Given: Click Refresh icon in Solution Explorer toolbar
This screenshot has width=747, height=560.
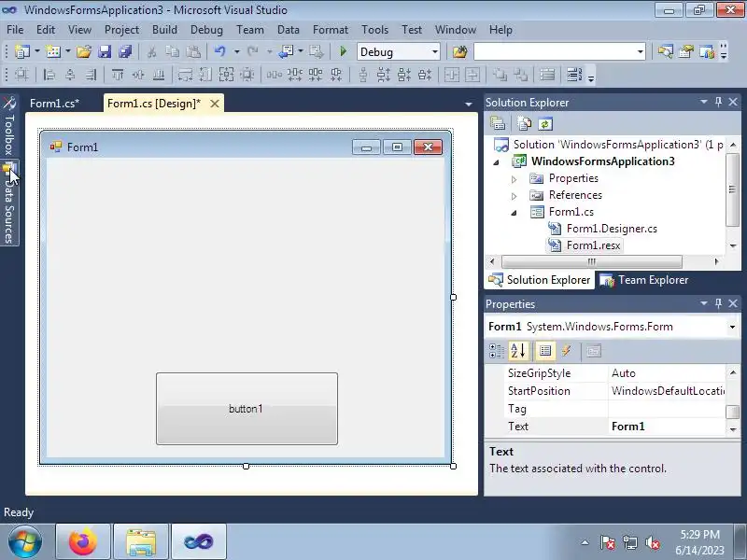Looking at the screenshot, I should [x=545, y=124].
